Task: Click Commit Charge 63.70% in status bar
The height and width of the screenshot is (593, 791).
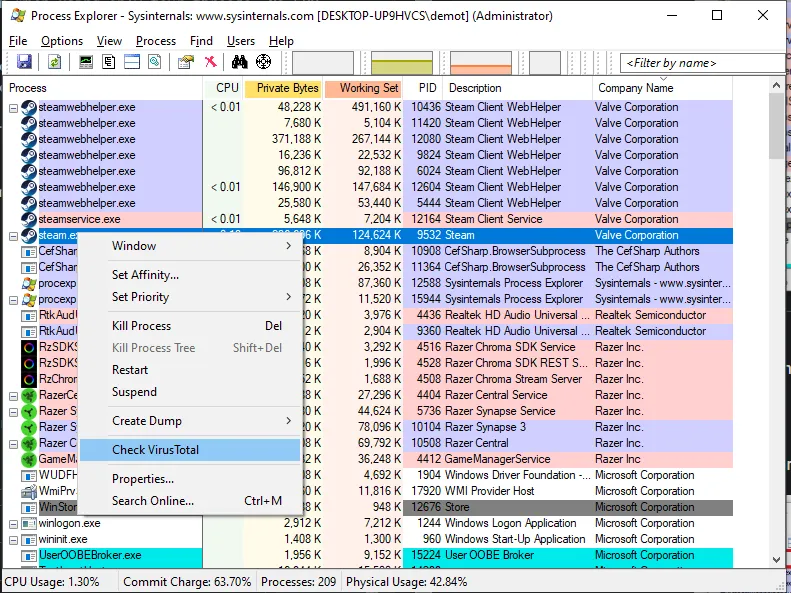Action: [187, 582]
